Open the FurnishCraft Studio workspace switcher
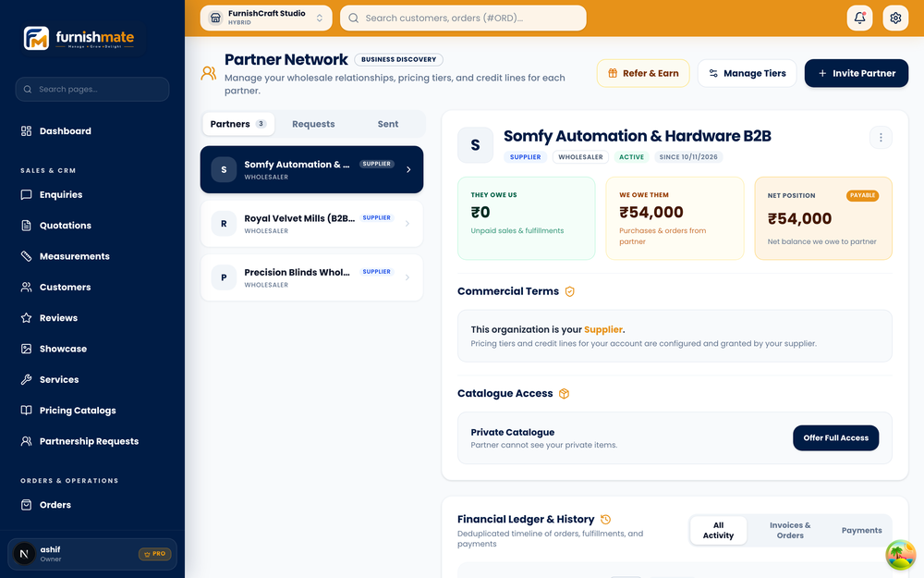The height and width of the screenshot is (578, 924). 266,18
